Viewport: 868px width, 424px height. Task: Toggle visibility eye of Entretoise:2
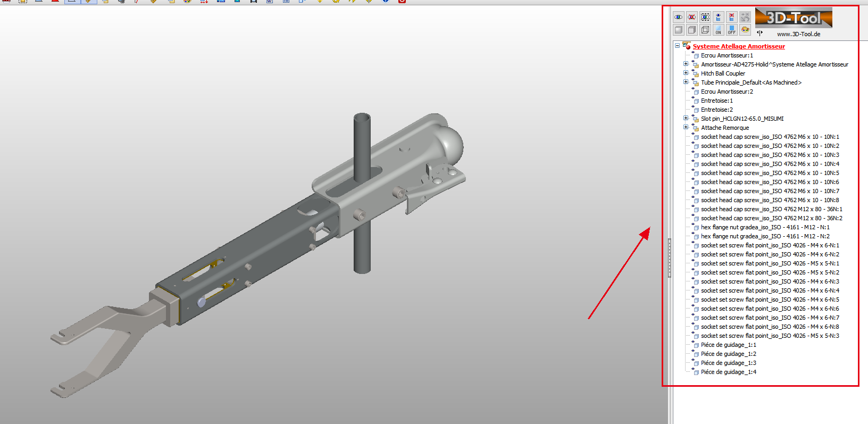click(693, 106)
